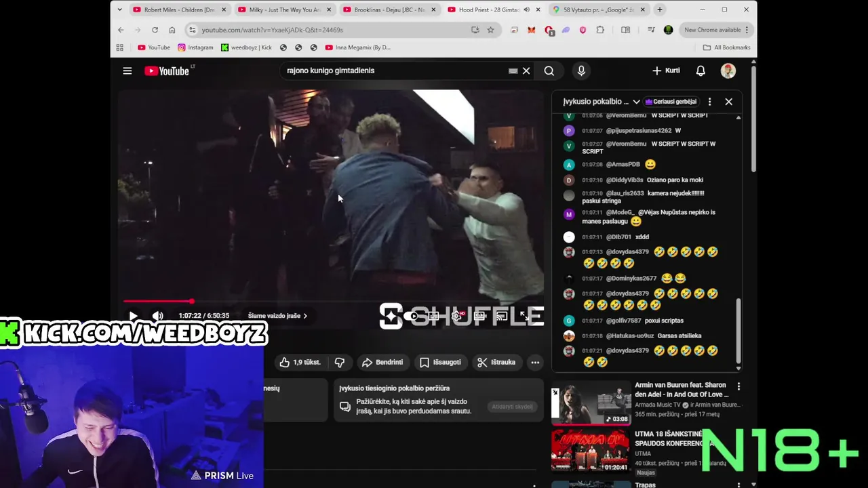Open the Instagram bookmark
868x488 pixels.
(x=195, y=47)
